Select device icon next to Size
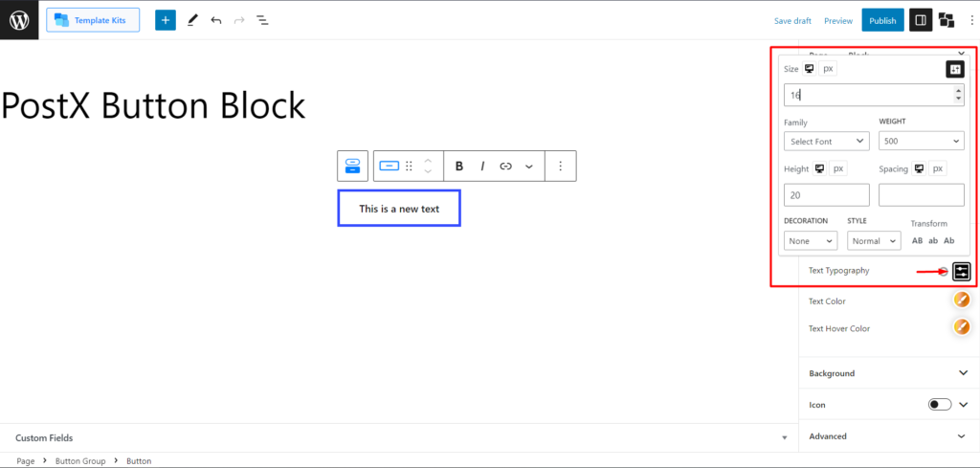This screenshot has height=468, width=980. (810, 69)
